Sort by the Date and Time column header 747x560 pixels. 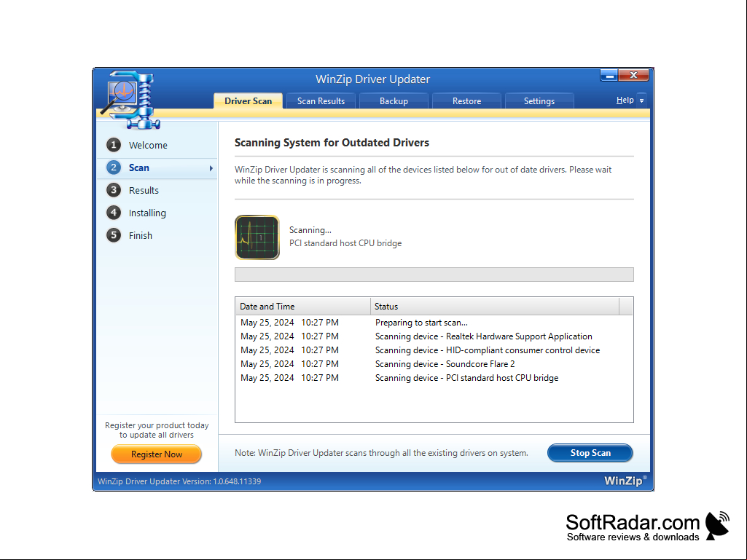click(x=303, y=306)
